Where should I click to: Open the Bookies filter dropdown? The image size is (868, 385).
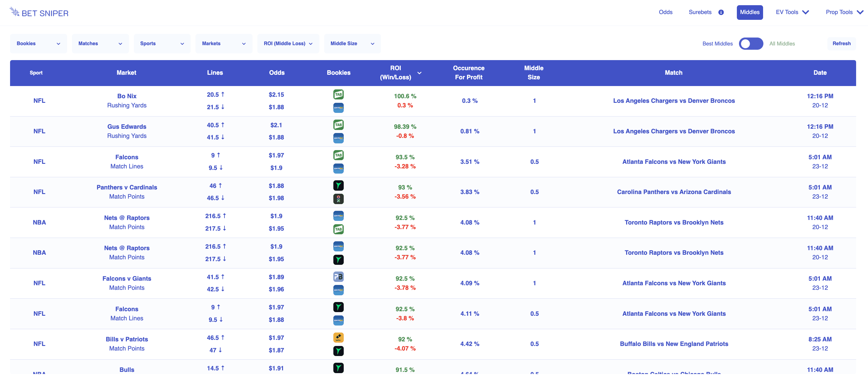pyautogui.click(x=38, y=44)
